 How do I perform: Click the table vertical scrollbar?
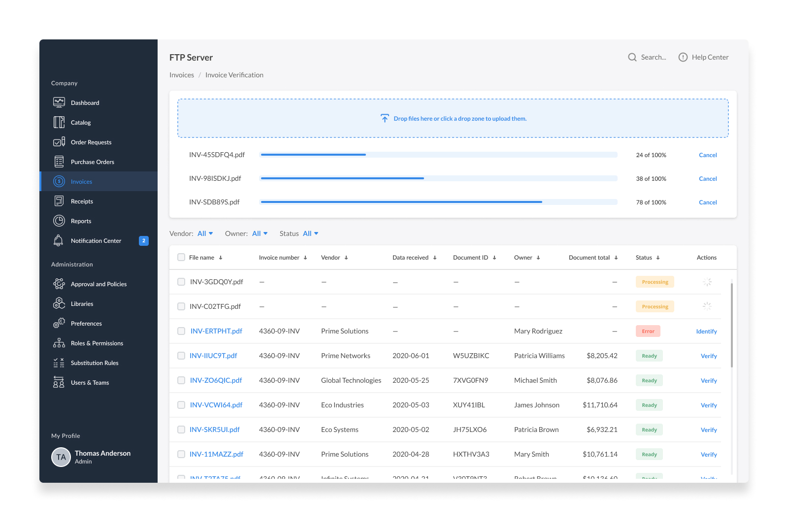click(732, 325)
